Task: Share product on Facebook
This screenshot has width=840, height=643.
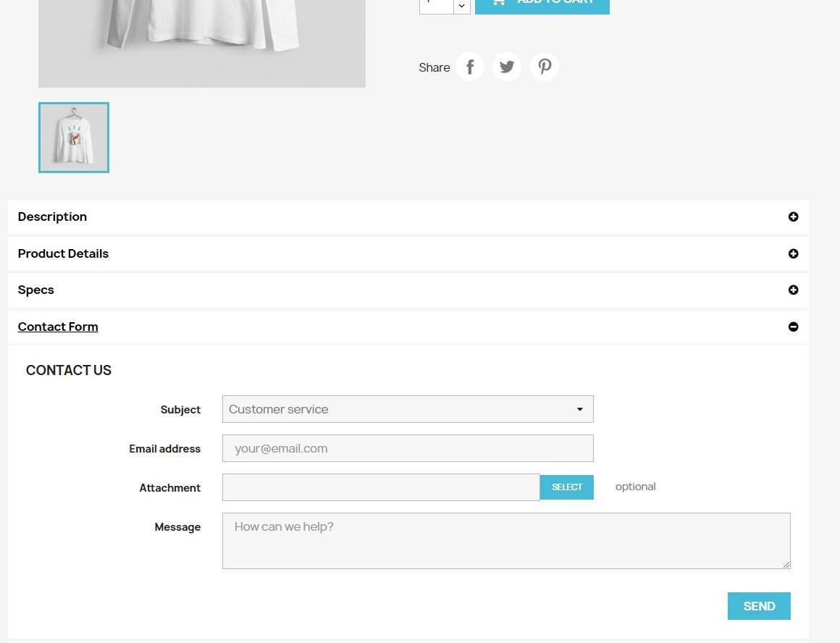Action: (x=470, y=67)
